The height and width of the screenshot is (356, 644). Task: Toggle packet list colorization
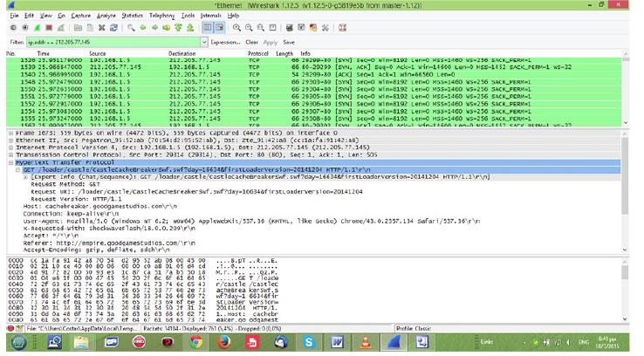click(x=208, y=28)
